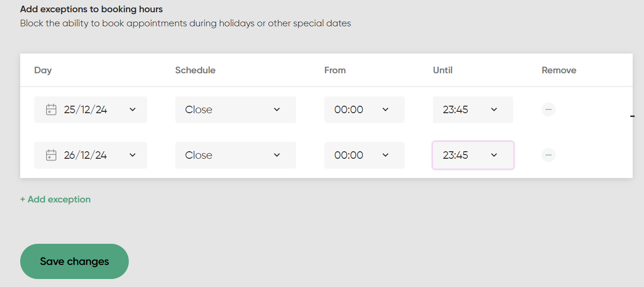Click the 26/12/24 date text
The height and width of the screenshot is (287, 644).
[86, 155]
